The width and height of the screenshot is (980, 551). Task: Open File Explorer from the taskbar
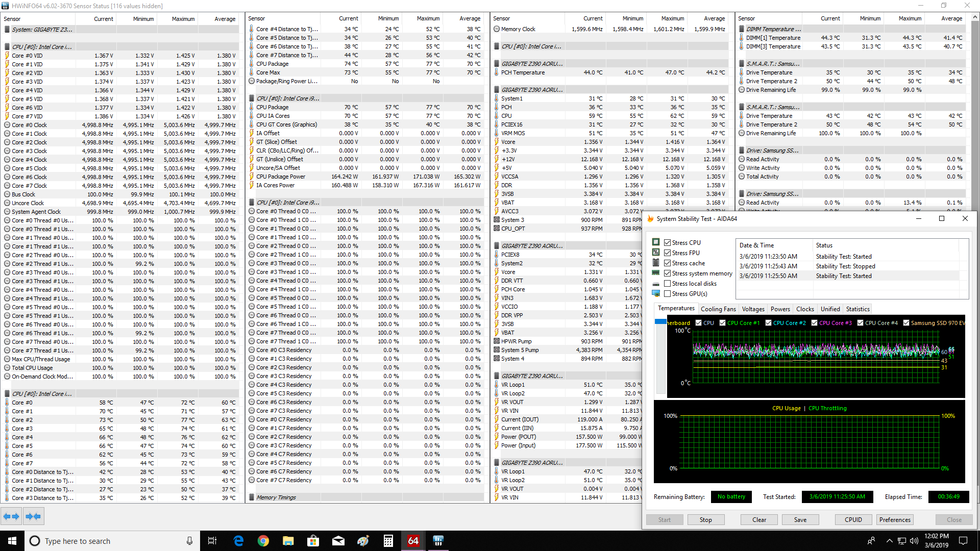288,541
